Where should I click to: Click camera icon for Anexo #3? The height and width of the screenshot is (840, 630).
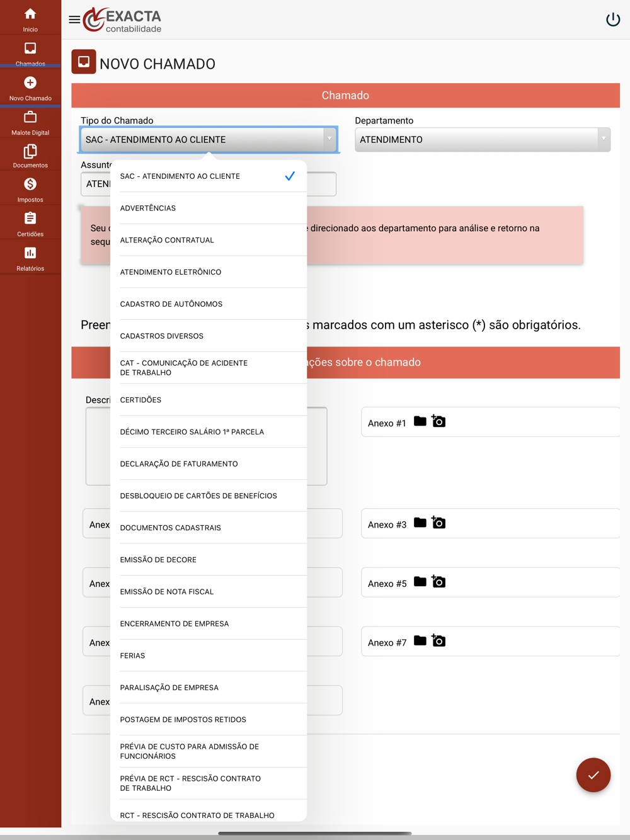(x=438, y=523)
